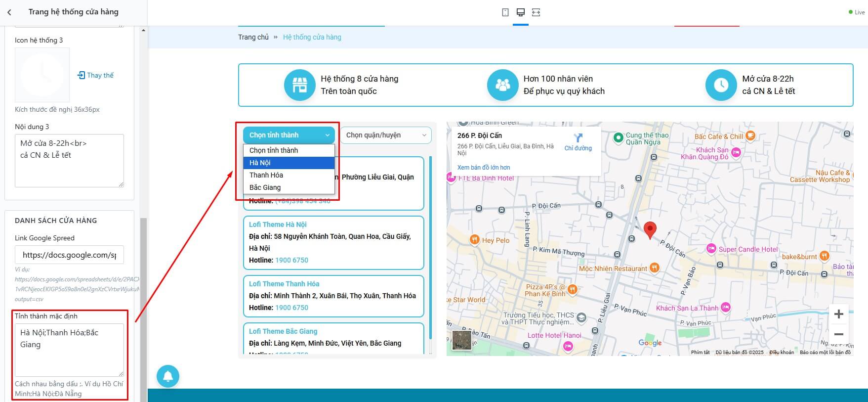Call hotline 1900 6750 in Hà Nội card

(291, 260)
